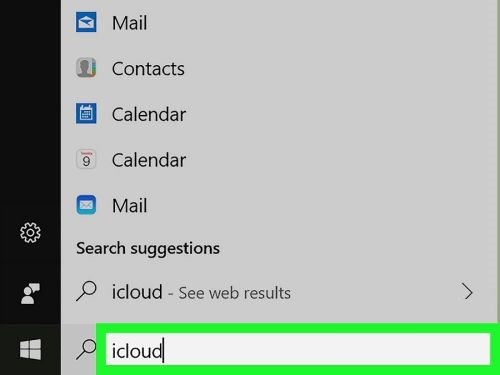Click inside the icloud search input field
Image resolution: width=500 pixels, height=375 pixels.
tap(298, 349)
